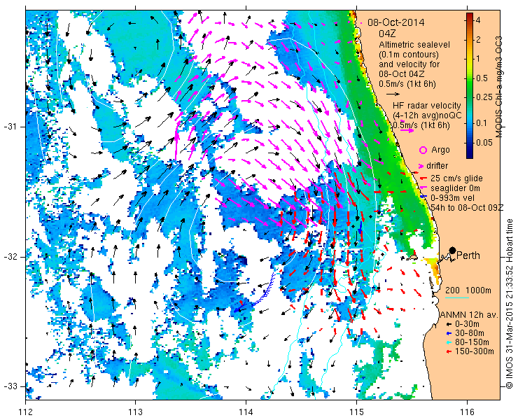
Task: Click the 'Perth' city label
Action: tap(468, 255)
